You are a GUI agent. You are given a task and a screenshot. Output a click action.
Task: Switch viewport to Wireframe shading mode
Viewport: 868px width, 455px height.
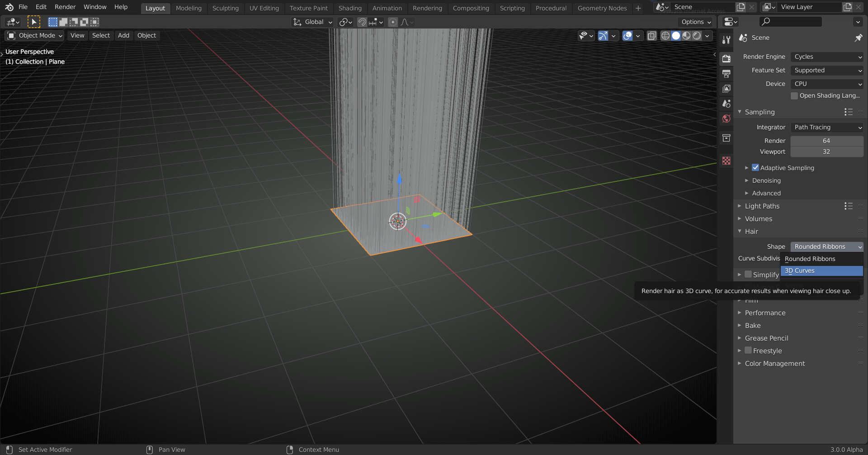click(x=665, y=36)
